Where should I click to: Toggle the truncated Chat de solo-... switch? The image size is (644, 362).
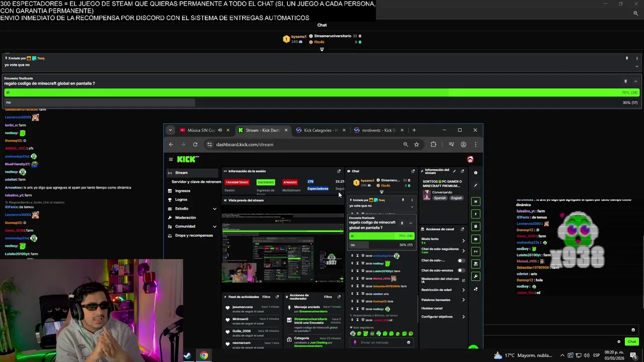point(460,260)
